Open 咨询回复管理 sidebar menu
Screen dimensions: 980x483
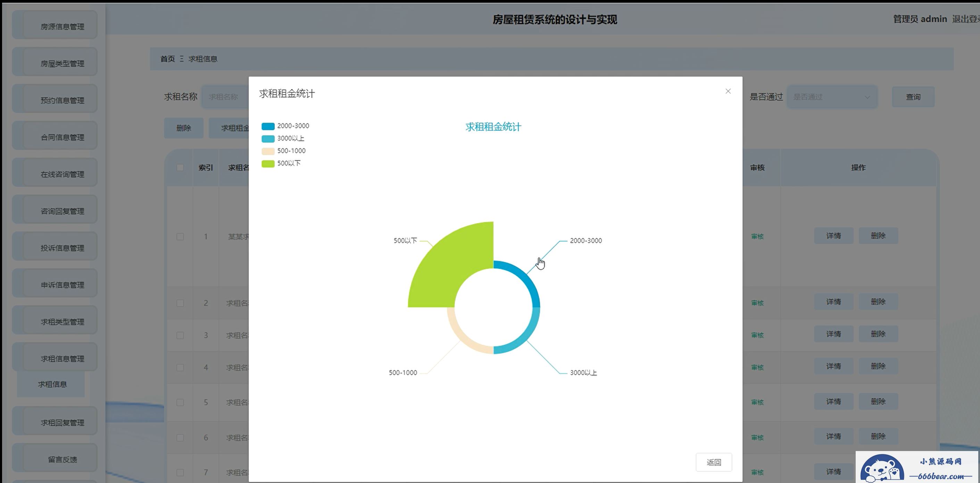coord(55,210)
